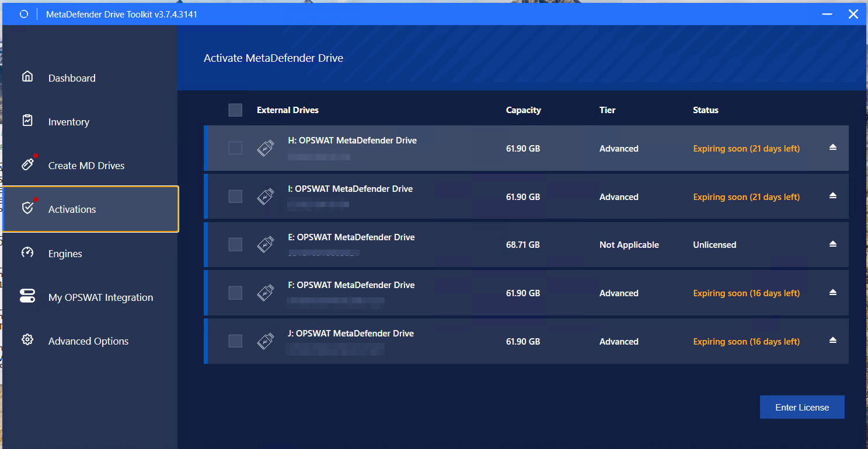868x449 pixels.
Task: Check the F: OPSWAT MetaDefender Drive box
Action: pos(235,293)
